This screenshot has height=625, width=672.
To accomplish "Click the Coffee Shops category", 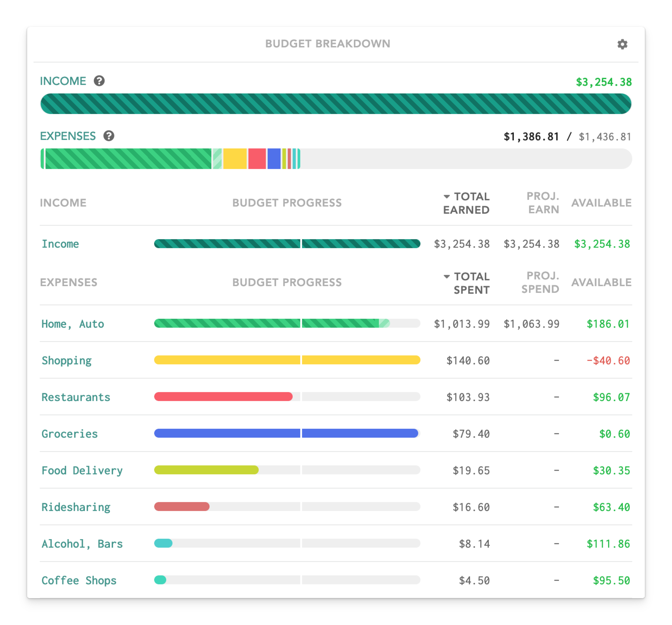I will coord(79,580).
